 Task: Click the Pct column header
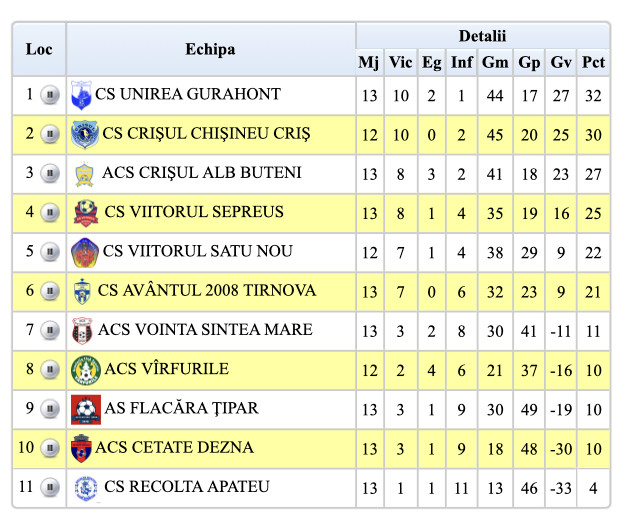593,62
